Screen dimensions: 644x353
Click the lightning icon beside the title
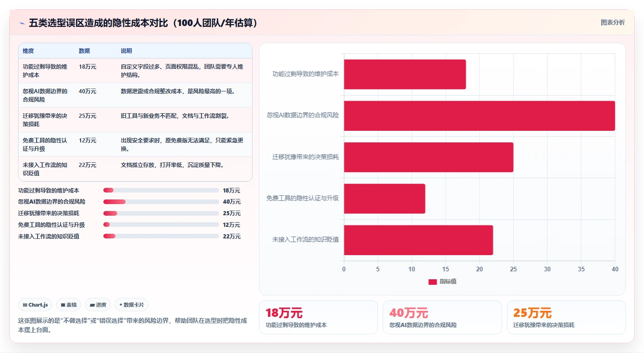click(22, 23)
